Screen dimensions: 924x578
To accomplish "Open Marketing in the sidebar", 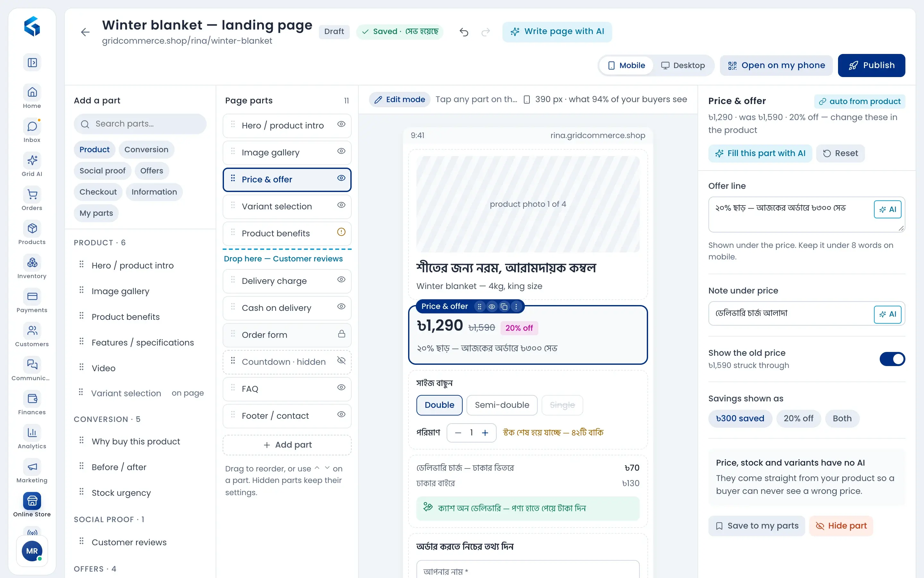I will pyautogui.click(x=32, y=471).
